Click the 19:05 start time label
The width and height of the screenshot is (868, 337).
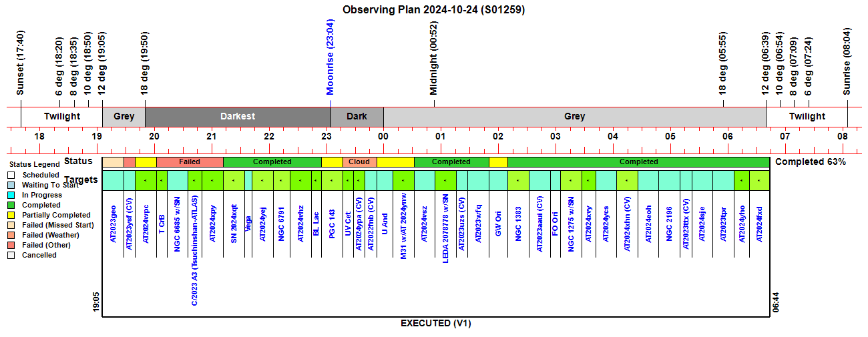[96, 302]
